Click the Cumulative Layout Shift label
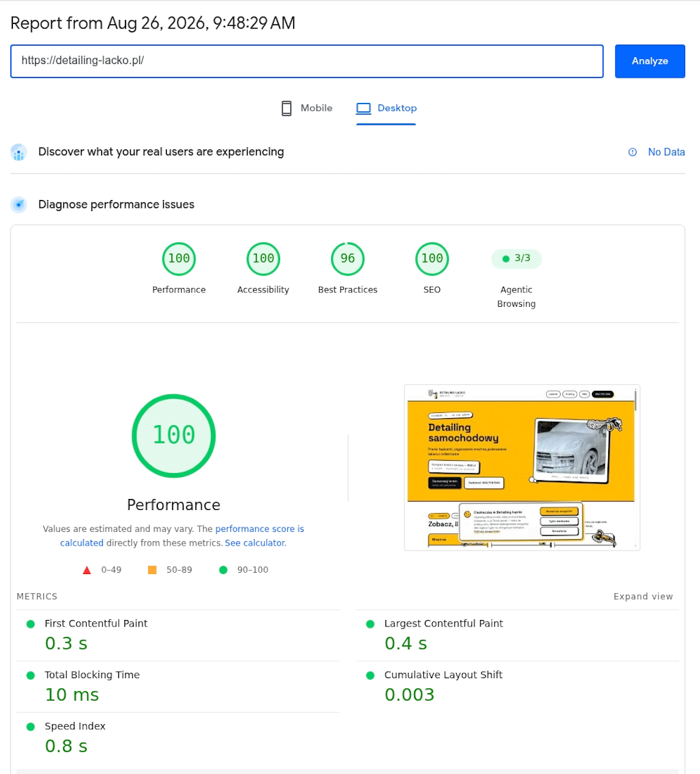 [x=443, y=675]
